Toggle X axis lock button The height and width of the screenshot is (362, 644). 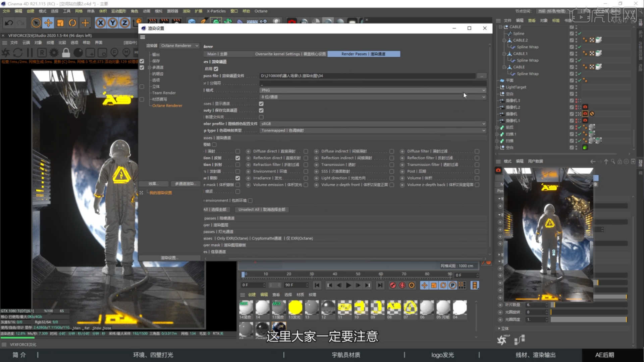click(x=100, y=23)
